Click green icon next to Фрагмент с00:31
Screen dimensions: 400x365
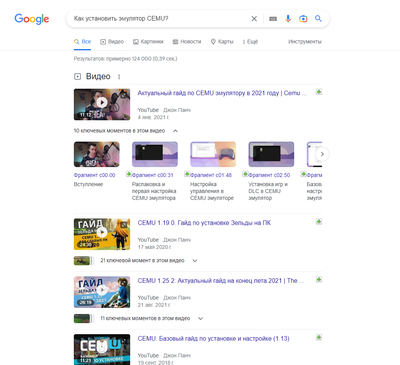(129, 174)
